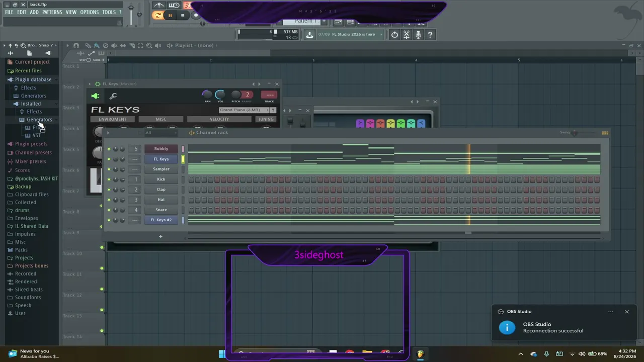The height and width of the screenshot is (362, 644).
Task: Select the Bubbly channel button
Action: [x=161, y=149]
